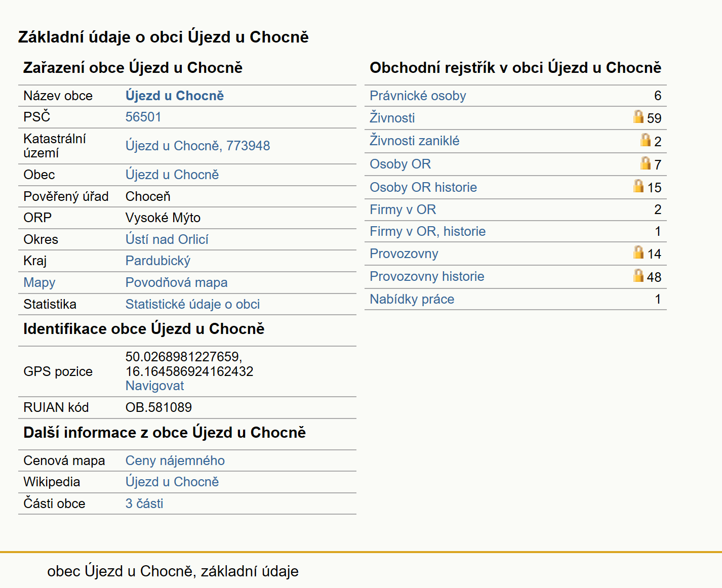Click the Katastrální území label
722x588 pixels.
(x=55, y=146)
